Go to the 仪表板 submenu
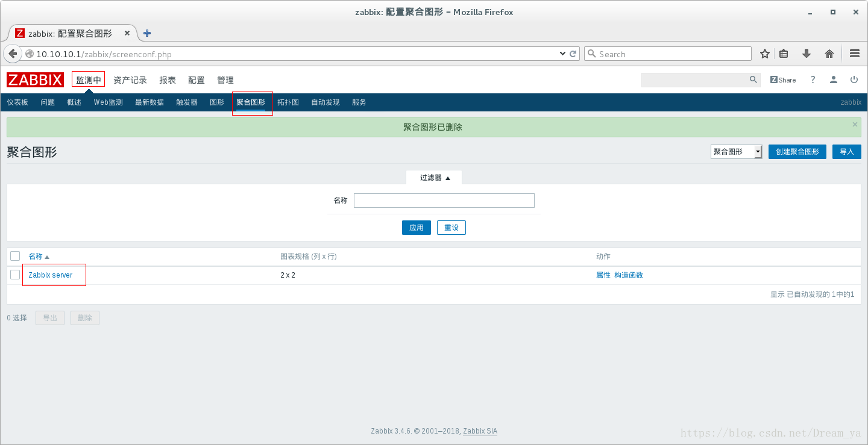Image resolution: width=868 pixels, height=445 pixels. click(x=17, y=102)
